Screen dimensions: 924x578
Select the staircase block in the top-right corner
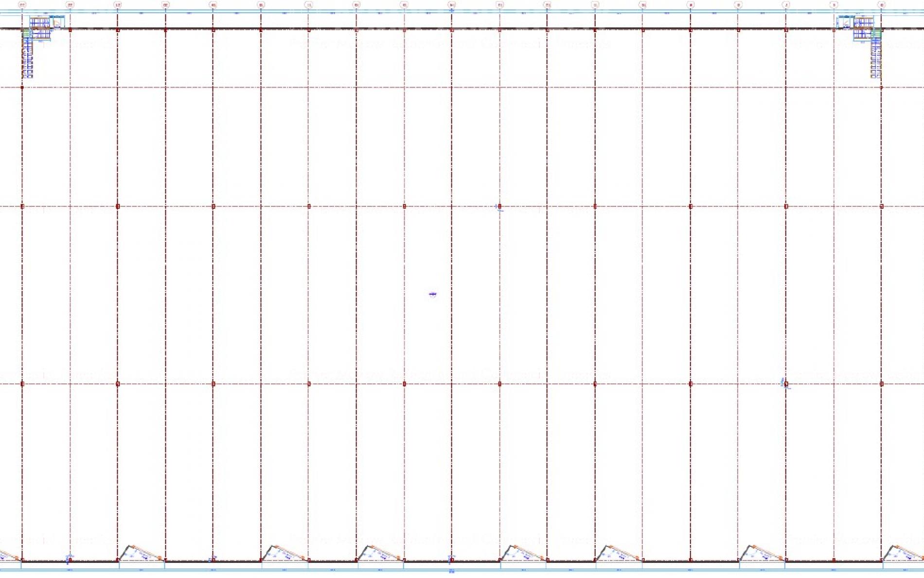point(859,46)
